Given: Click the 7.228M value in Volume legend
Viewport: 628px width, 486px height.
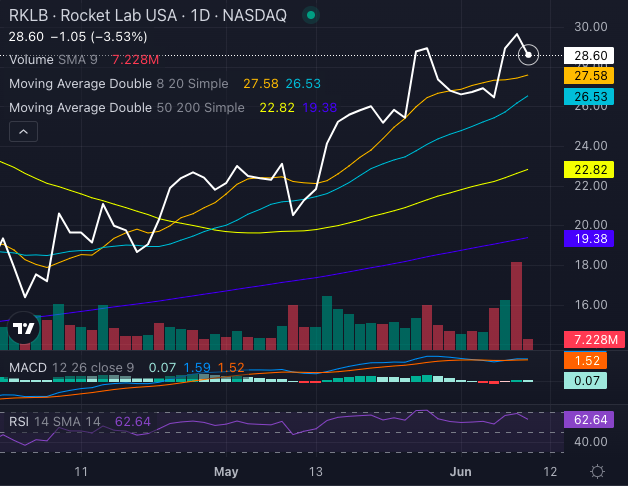Looking at the screenshot, I should (x=135, y=60).
